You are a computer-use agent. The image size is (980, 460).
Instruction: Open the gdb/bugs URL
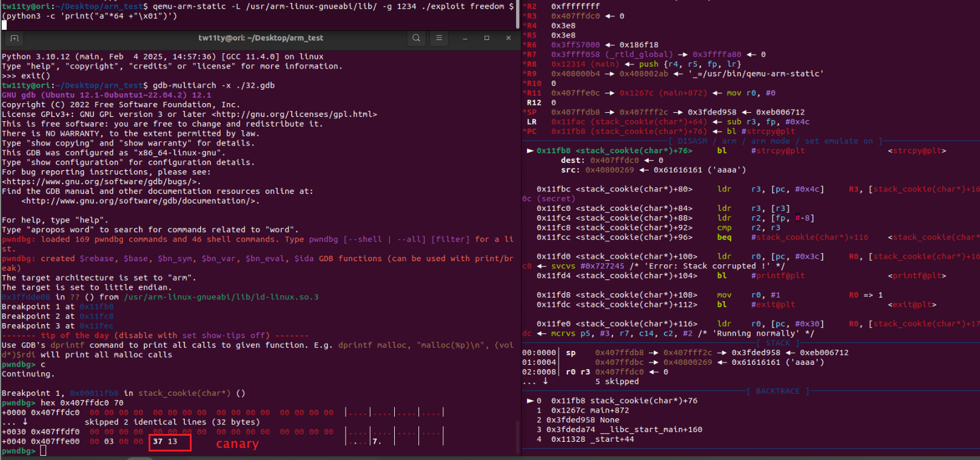pyautogui.click(x=101, y=182)
